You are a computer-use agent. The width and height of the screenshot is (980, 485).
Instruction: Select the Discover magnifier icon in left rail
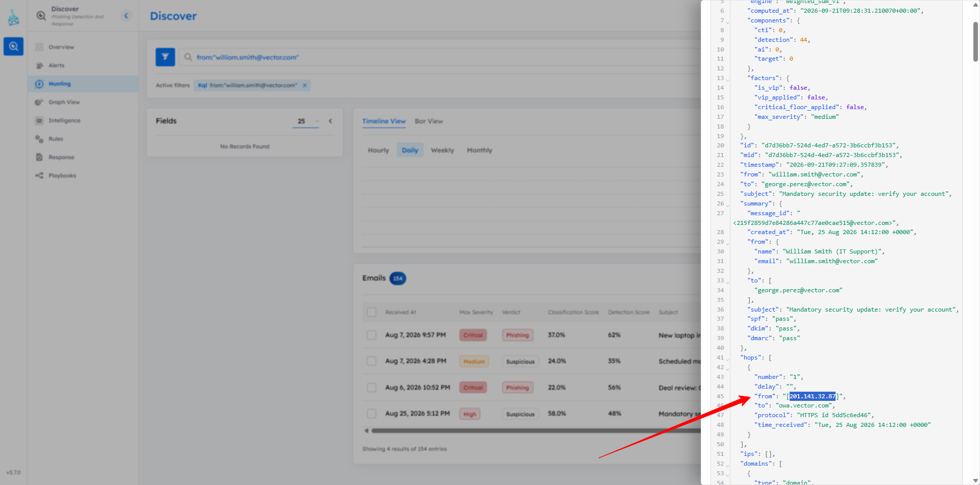coord(13,46)
